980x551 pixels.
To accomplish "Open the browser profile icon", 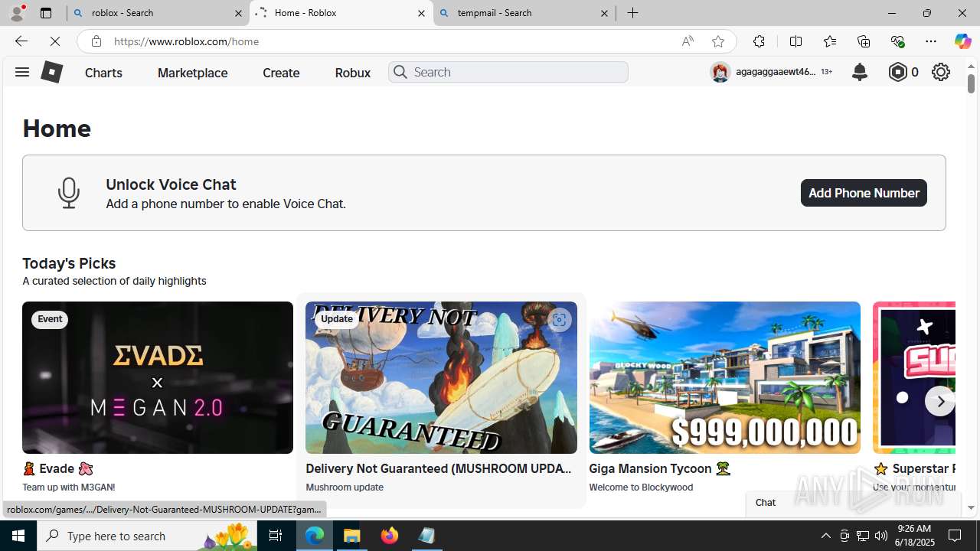I will 17,13.
